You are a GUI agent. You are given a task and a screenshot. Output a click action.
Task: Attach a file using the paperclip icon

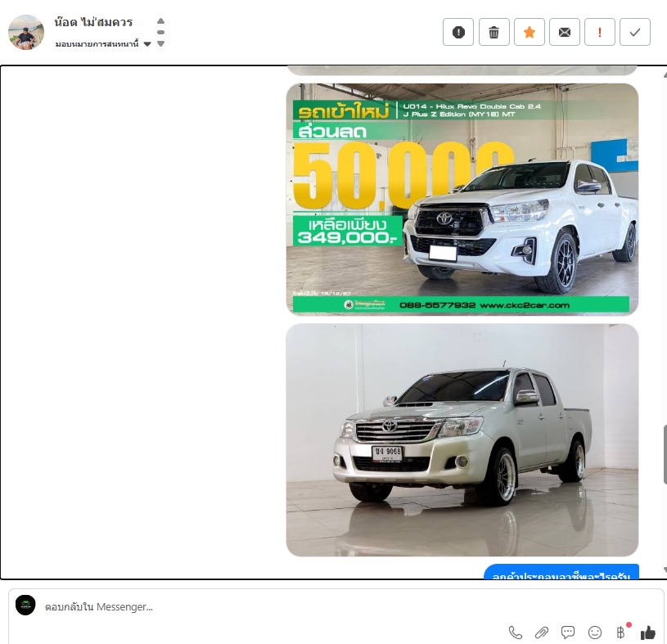pyautogui.click(x=541, y=632)
